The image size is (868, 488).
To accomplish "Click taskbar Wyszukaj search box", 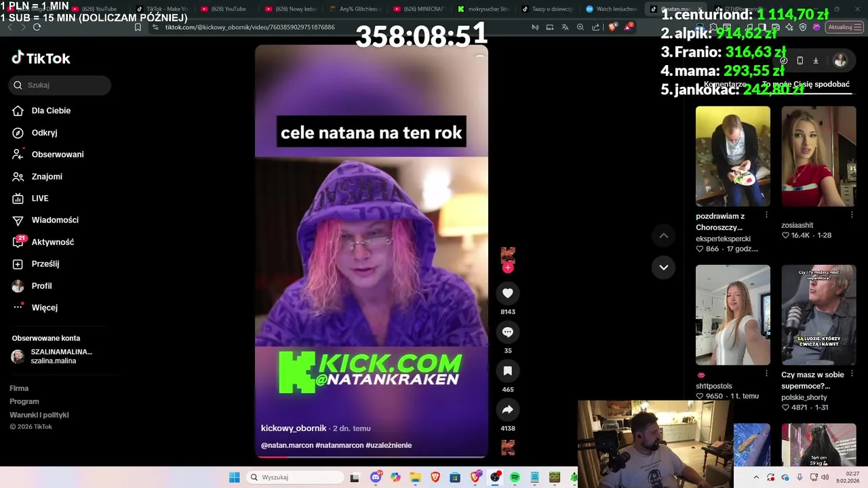I will (295, 477).
